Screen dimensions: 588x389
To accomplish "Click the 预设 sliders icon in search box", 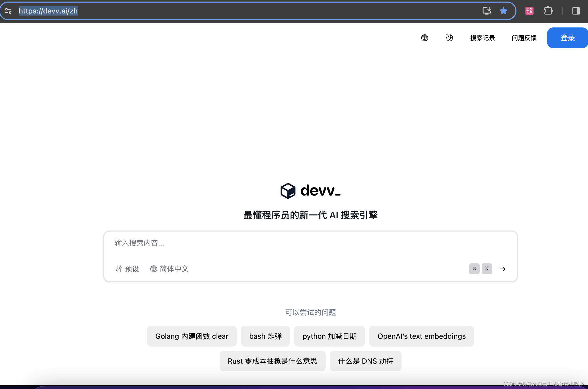I will [x=119, y=269].
